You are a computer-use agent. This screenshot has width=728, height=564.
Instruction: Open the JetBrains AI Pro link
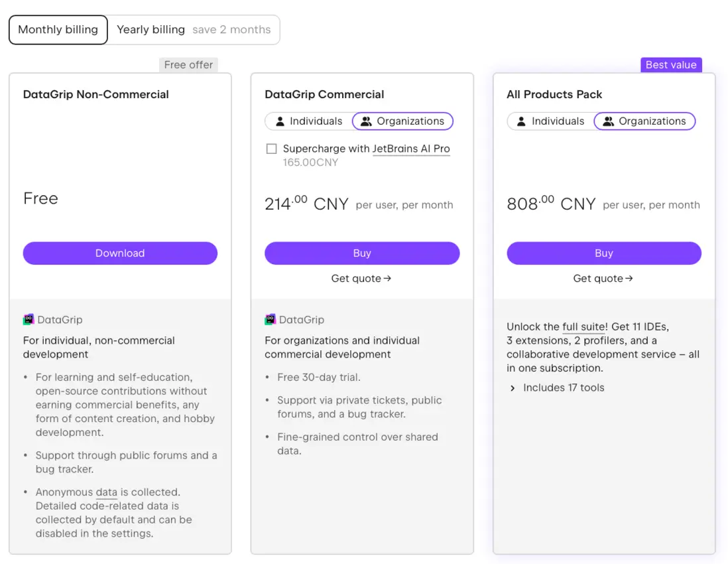click(x=411, y=149)
